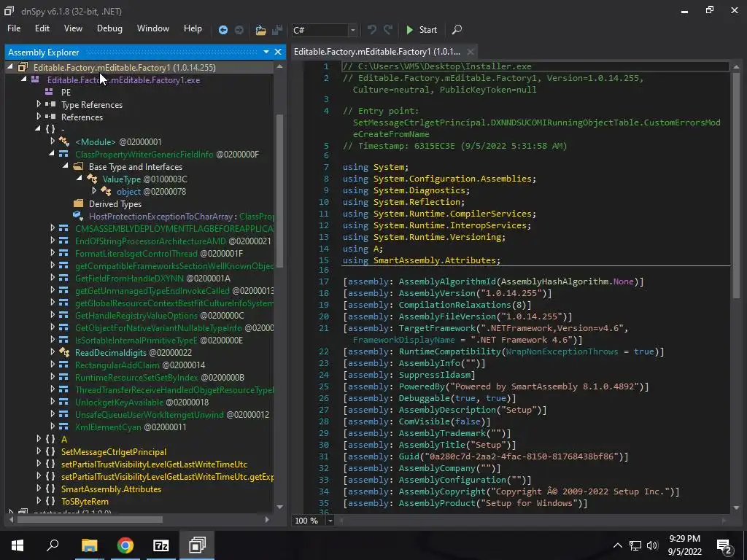Screen dimensions: 747x560
Task: Show hidden tray icons chevron
Action: pos(617,545)
